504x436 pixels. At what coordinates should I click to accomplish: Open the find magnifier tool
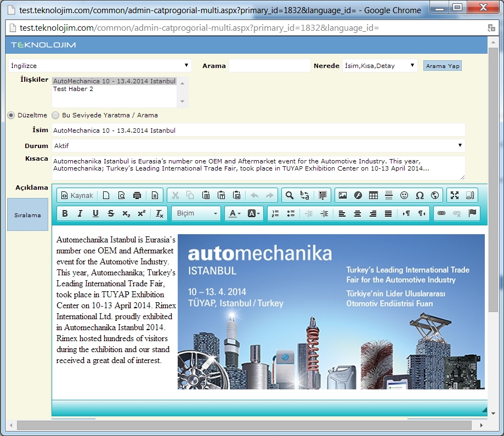tap(289, 195)
